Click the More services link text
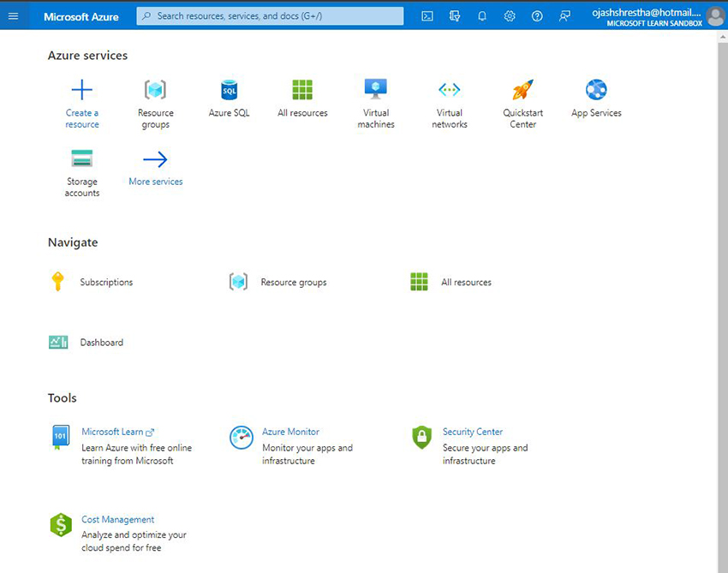 point(156,182)
